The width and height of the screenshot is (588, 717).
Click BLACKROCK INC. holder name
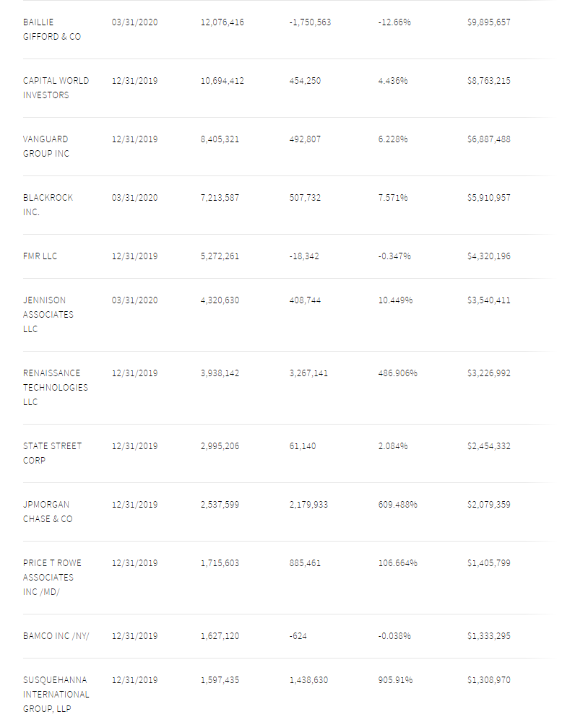[x=48, y=205]
